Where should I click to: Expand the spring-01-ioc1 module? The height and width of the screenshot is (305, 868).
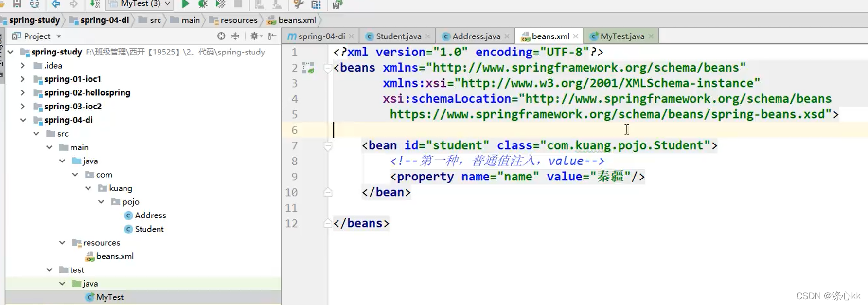23,79
